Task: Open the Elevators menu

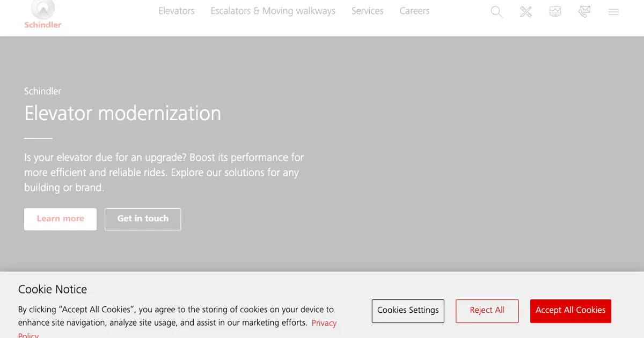Action: (177, 11)
